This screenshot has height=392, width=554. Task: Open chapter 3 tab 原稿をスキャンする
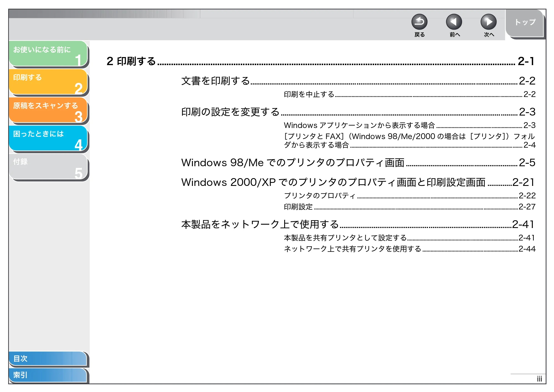48,110
